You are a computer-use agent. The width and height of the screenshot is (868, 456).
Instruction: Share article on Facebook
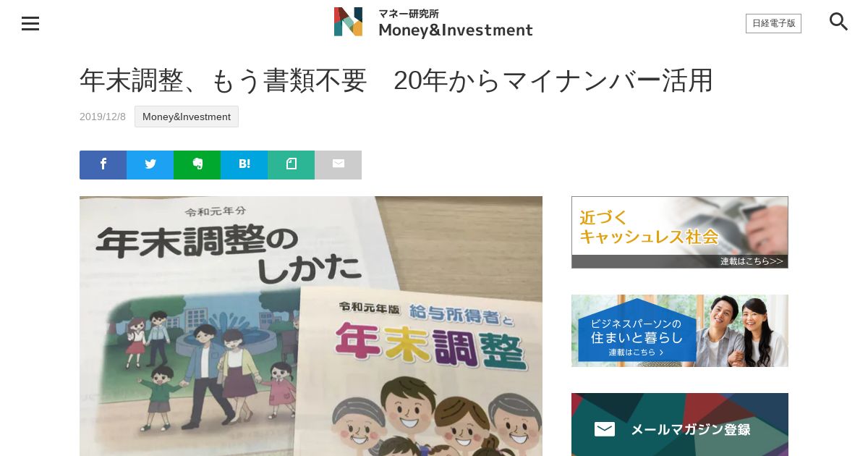coord(103,164)
